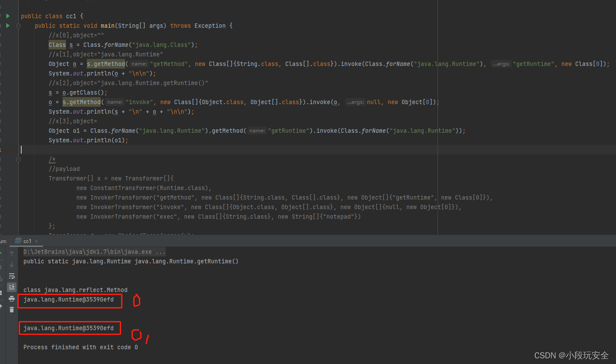Click '//payload' comment
Viewport: 616px width, 364px height.
(x=64, y=169)
